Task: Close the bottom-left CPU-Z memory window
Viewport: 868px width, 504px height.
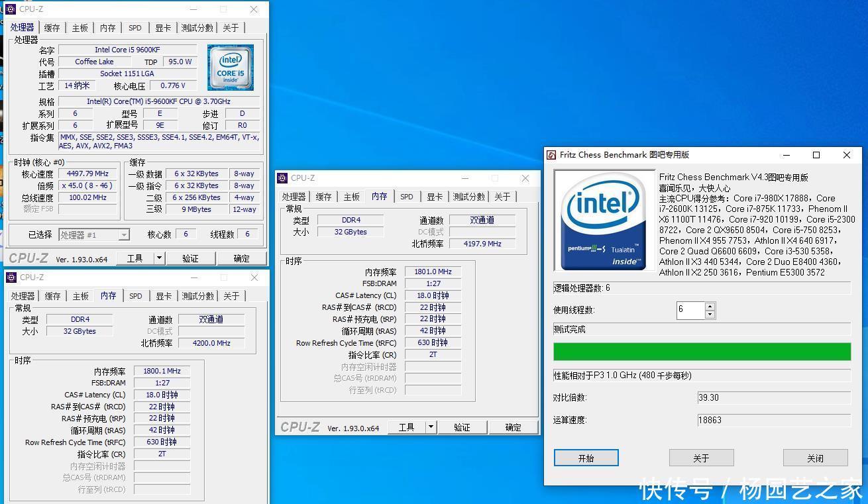Action: click(254, 277)
